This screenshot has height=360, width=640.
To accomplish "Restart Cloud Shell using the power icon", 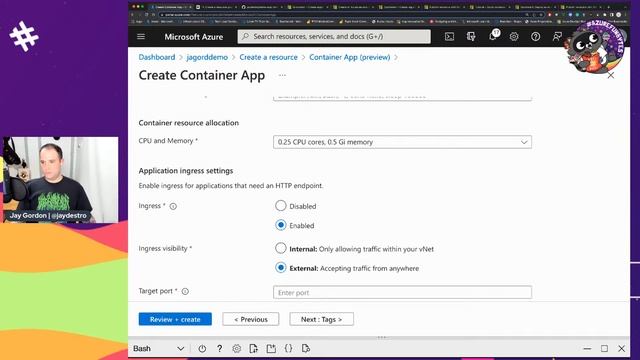I will 202,349.
